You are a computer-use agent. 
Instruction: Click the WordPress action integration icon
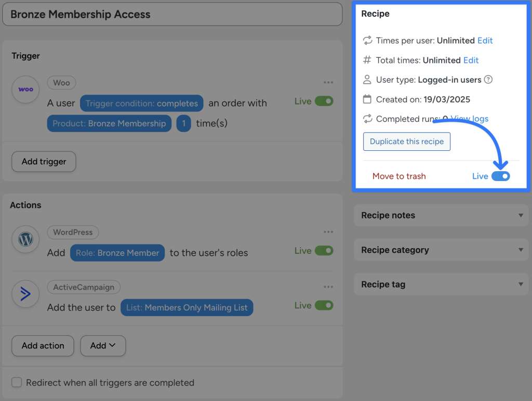click(25, 239)
